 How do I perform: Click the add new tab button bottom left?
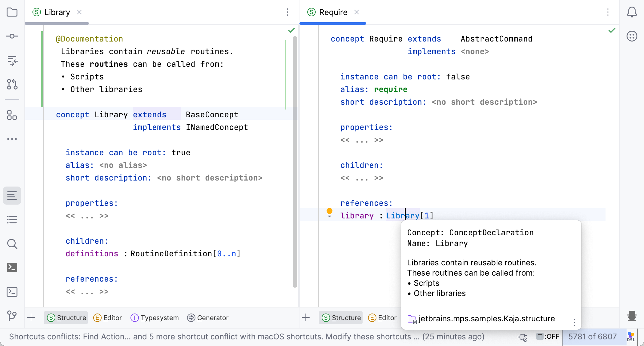[31, 317]
